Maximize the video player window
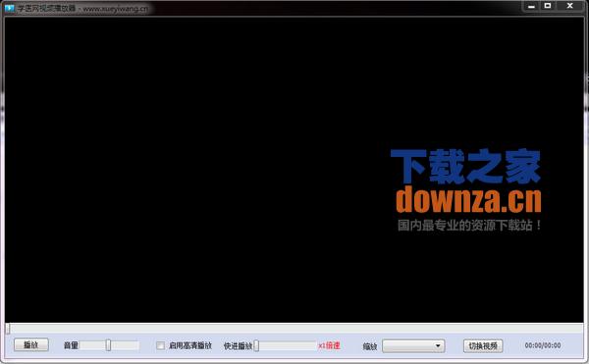Image resolution: width=589 pixels, height=364 pixels. click(548, 6)
